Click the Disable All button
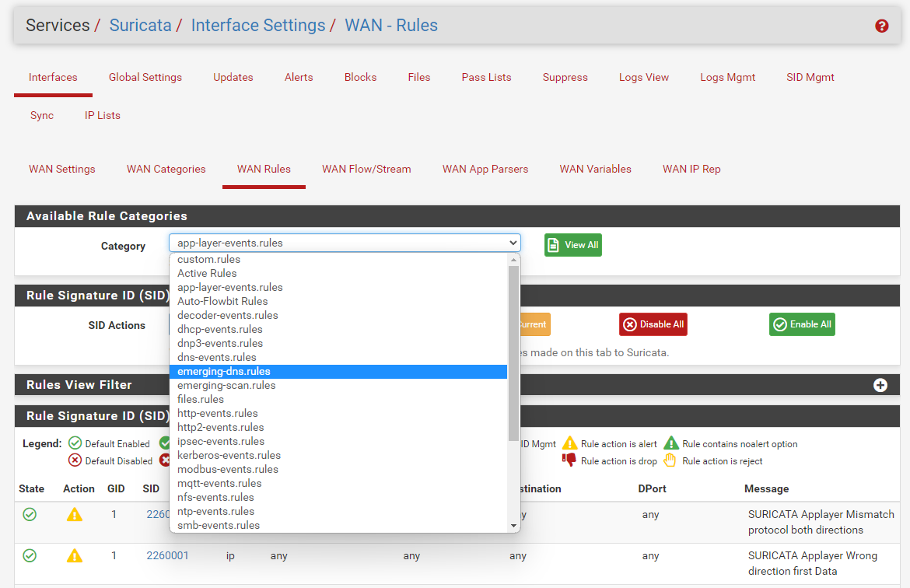 [653, 324]
